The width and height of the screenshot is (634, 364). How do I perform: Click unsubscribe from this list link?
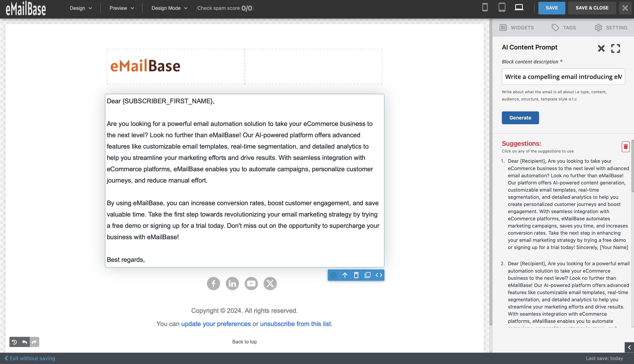pyautogui.click(x=295, y=324)
